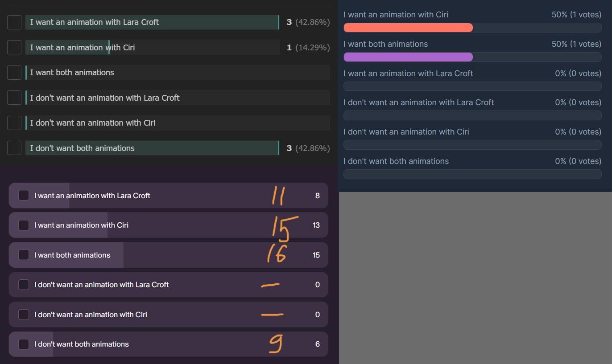The image size is (612, 364).
Task: Click green-bar poll's "I want both animations" label
Action: point(72,73)
